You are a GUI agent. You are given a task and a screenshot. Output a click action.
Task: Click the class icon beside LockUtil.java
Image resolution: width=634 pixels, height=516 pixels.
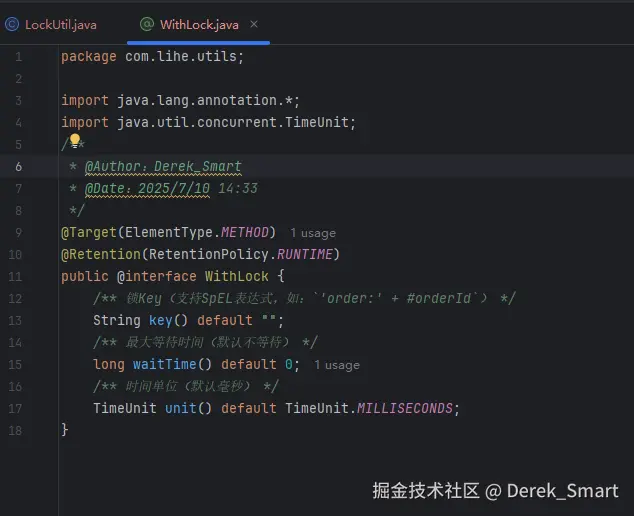tap(12, 24)
